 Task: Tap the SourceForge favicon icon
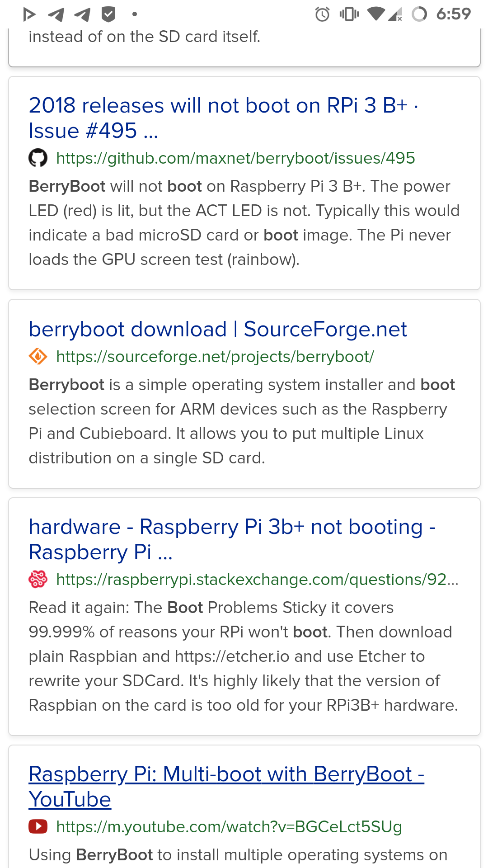[38, 357]
